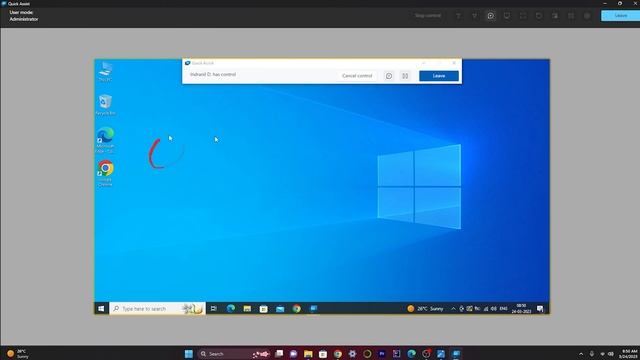Open local taskbar Chrome icon
Screen dimensions: 640x360
pos(338,354)
